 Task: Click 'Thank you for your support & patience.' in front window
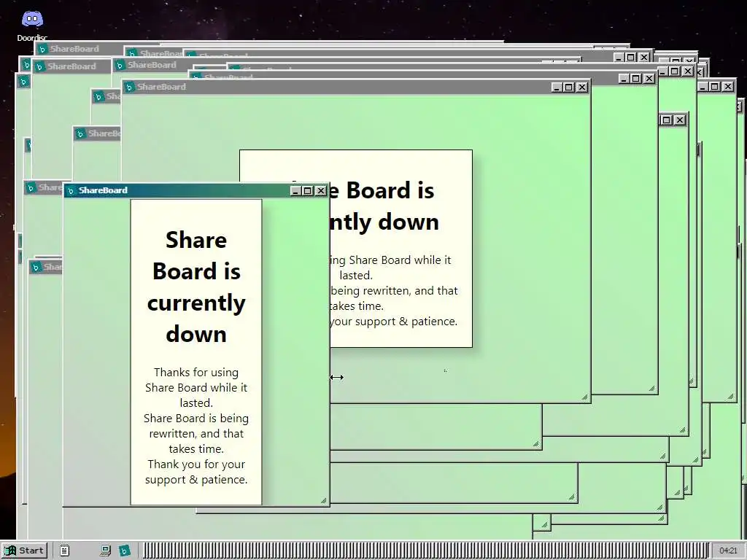196,472
